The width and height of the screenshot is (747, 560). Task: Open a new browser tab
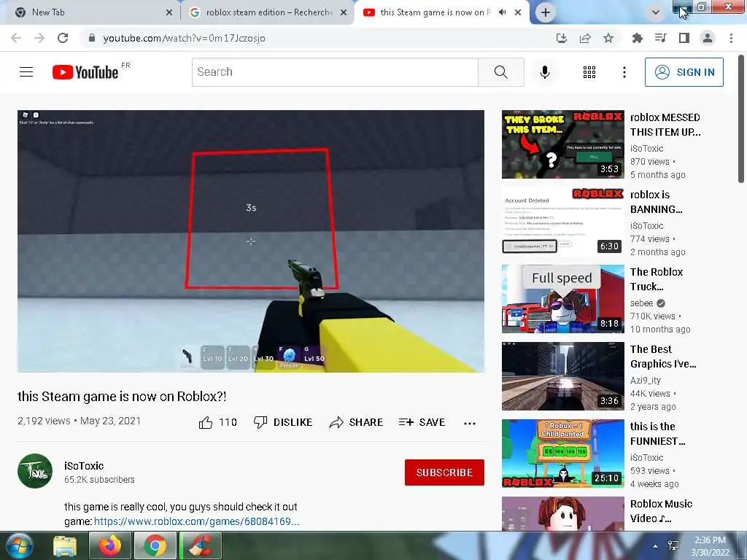[x=546, y=12]
